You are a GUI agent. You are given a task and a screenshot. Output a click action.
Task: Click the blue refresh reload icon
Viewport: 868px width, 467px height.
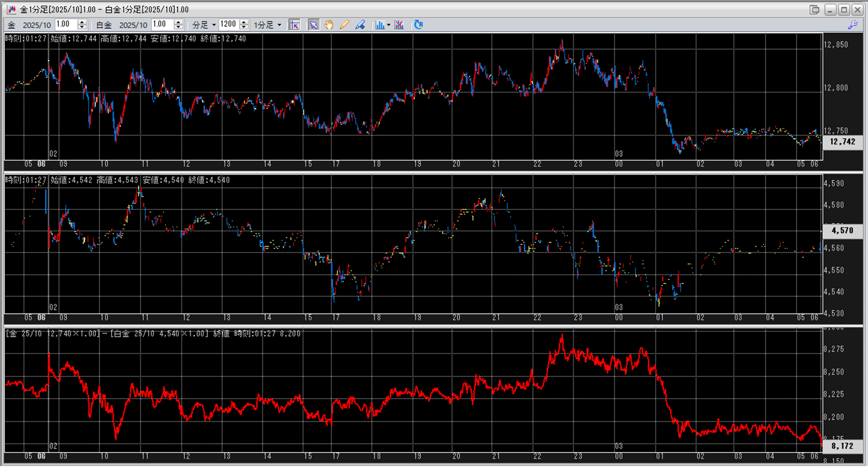(418, 25)
